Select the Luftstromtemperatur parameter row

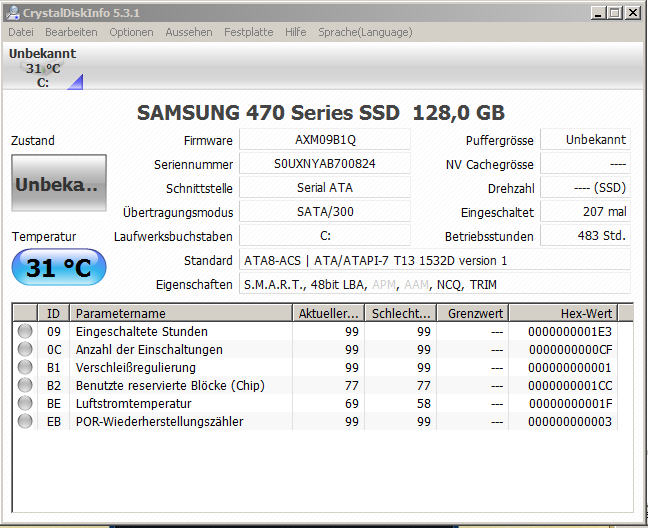(x=315, y=403)
